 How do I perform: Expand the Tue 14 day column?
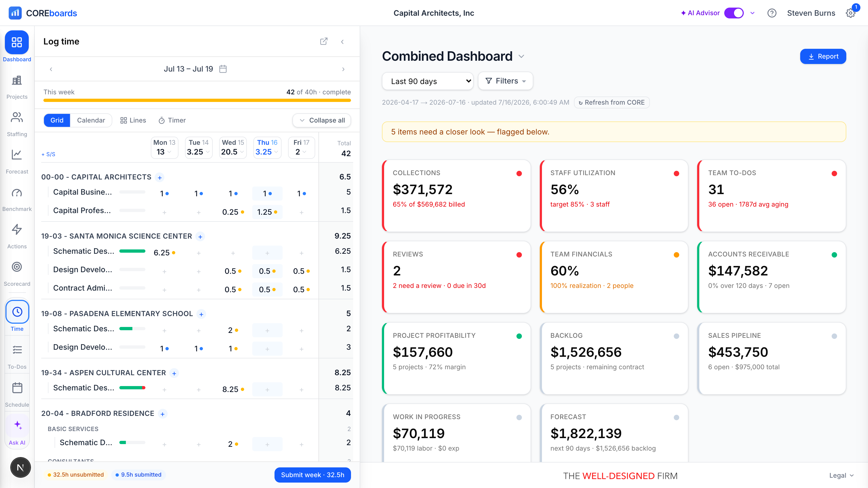pyautogui.click(x=199, y=147)
